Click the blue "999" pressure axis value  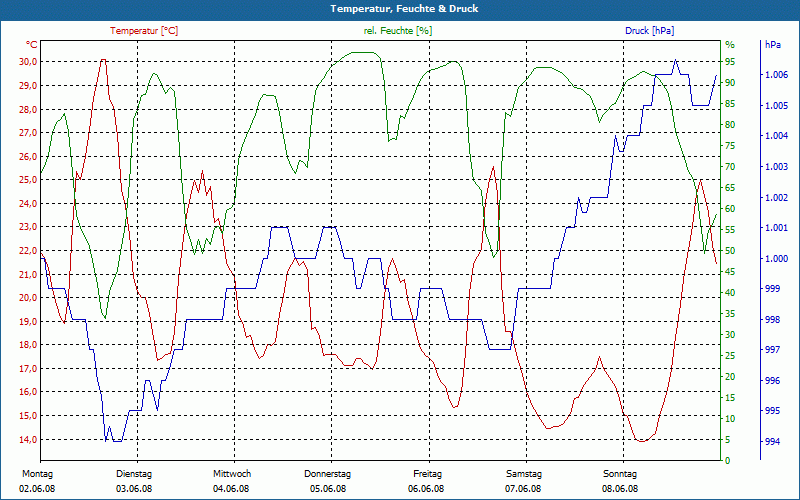pos(772,289)
